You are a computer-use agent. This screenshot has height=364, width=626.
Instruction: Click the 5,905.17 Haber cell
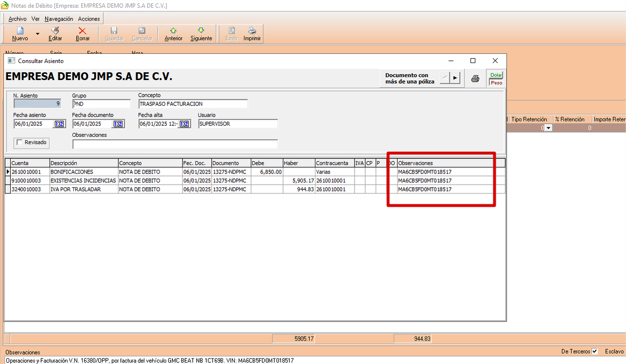pyautogui.click(x=299, y=181)
